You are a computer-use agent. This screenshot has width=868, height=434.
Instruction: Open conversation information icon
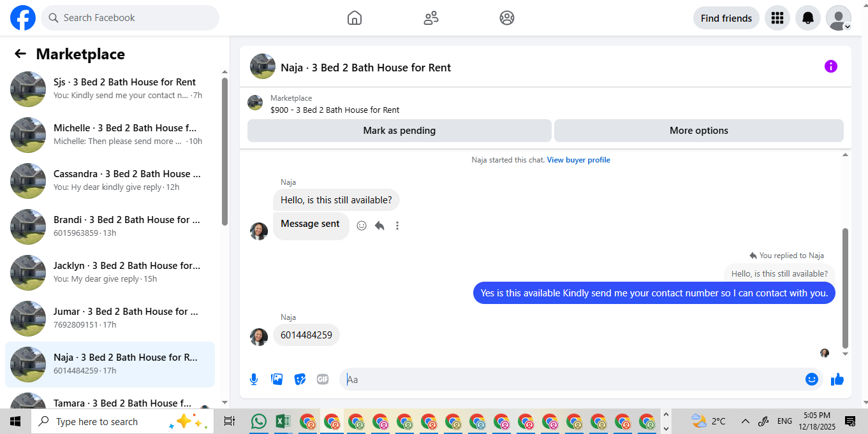point(830,66)
